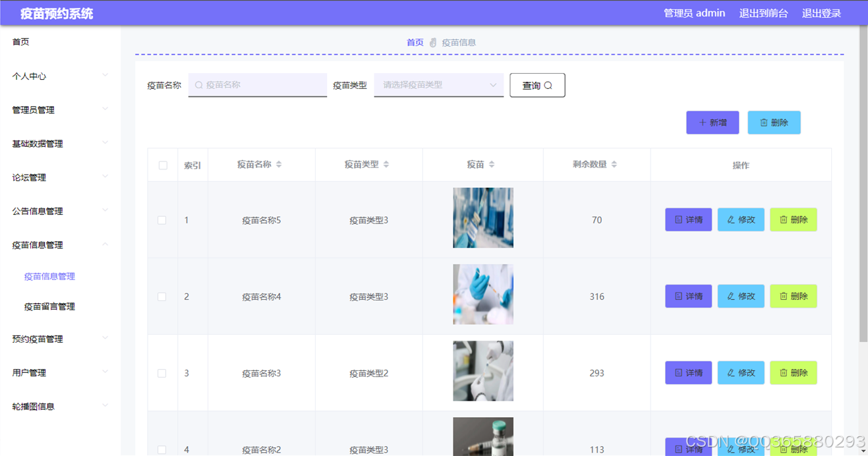Click the remaining quantity value 316
Viewport: 868px width, 456px height.
[x=597, y=297]
